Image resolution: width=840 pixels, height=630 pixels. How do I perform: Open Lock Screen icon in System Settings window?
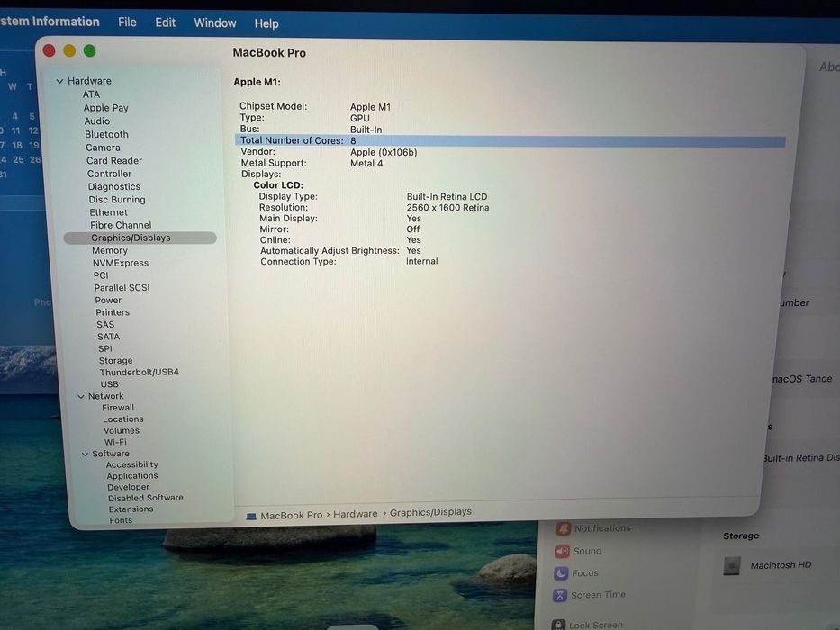[558, 625]
